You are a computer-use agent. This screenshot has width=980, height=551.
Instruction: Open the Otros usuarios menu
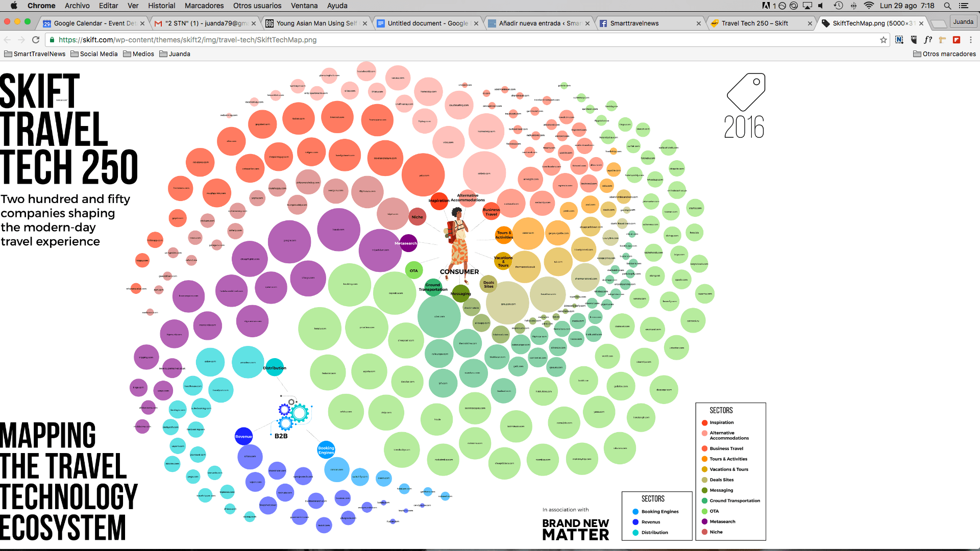tap(257, 6)
